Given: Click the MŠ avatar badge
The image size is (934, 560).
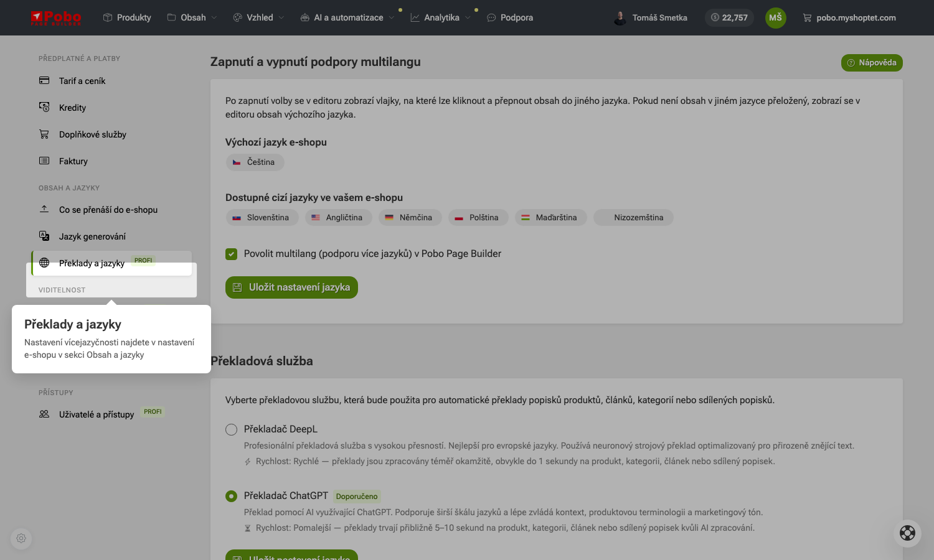Looking at the screenshot, I should pos(775,17).
